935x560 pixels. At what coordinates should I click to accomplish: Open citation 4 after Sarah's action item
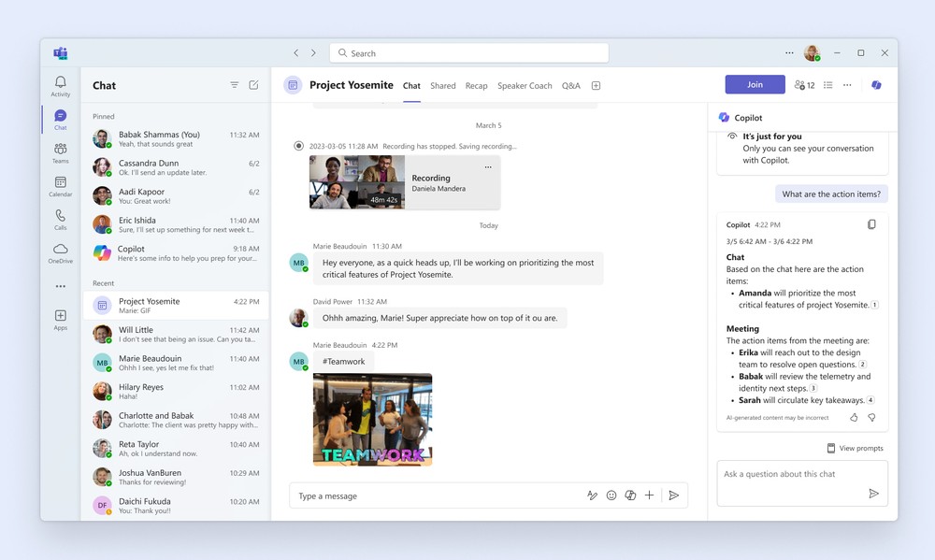[870, 400]
